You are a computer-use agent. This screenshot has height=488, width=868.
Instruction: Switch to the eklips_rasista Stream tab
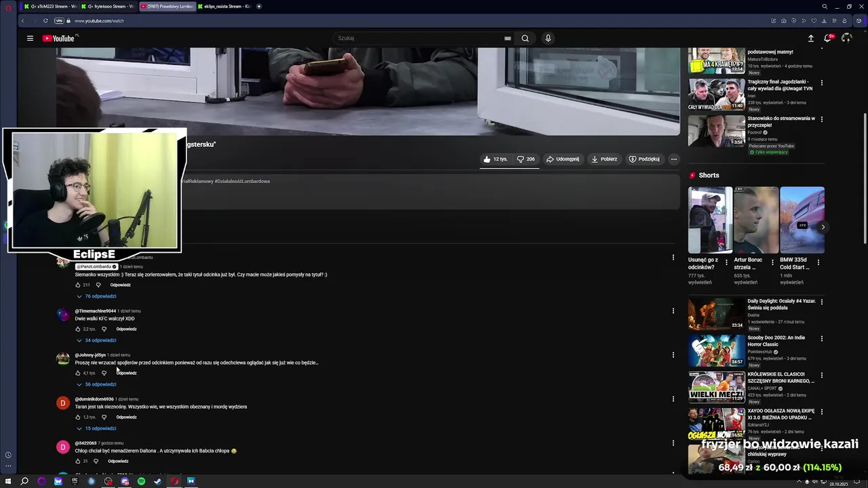pos(225,6)
